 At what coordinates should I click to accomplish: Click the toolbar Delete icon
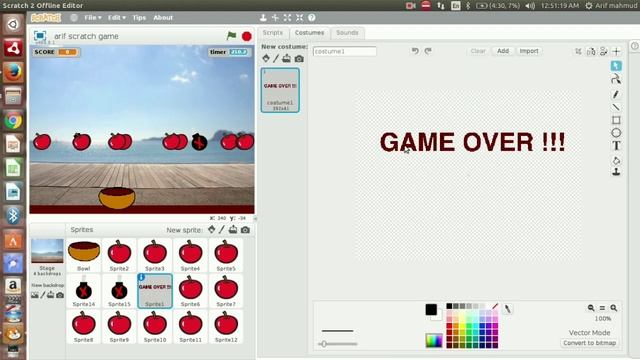276,18
